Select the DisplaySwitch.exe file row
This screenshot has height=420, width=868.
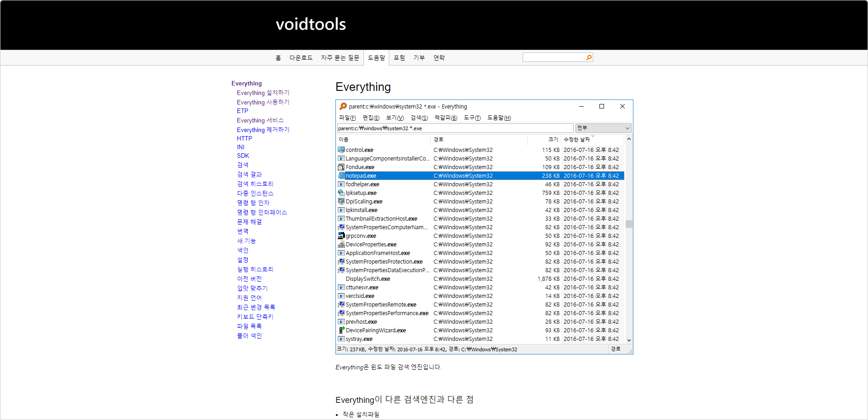[x=481, y=278]
